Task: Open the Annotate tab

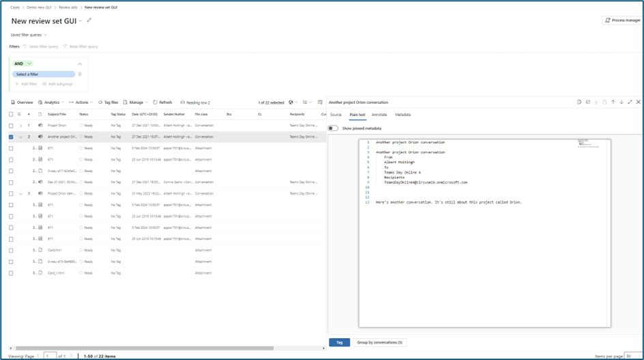Action: pyautogui.click(x=379, y=115)
